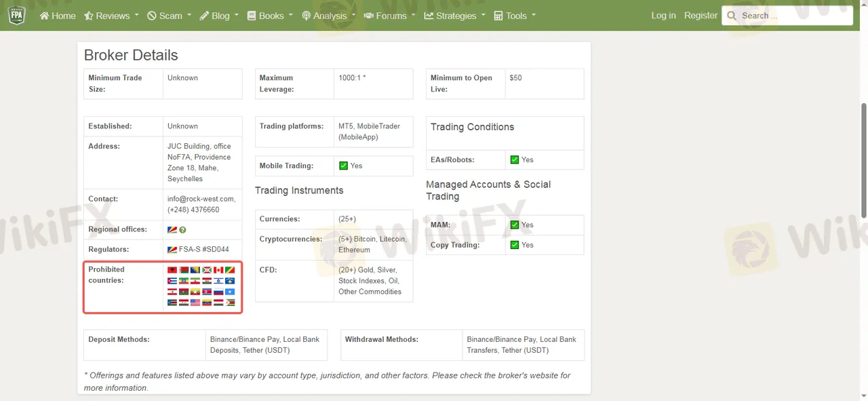Click the Bosnia flag in Prohibited countries
868x401 pixels.
tap(195, 270)
